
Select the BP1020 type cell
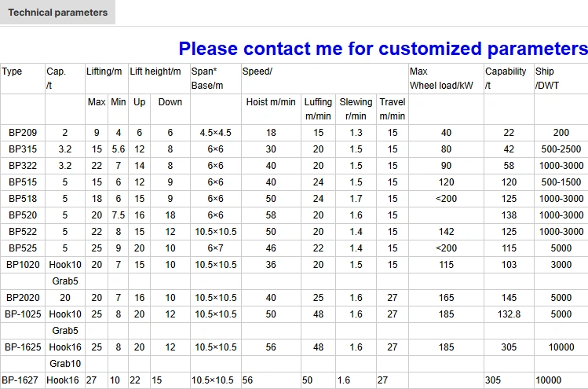[x=23, y=265]
